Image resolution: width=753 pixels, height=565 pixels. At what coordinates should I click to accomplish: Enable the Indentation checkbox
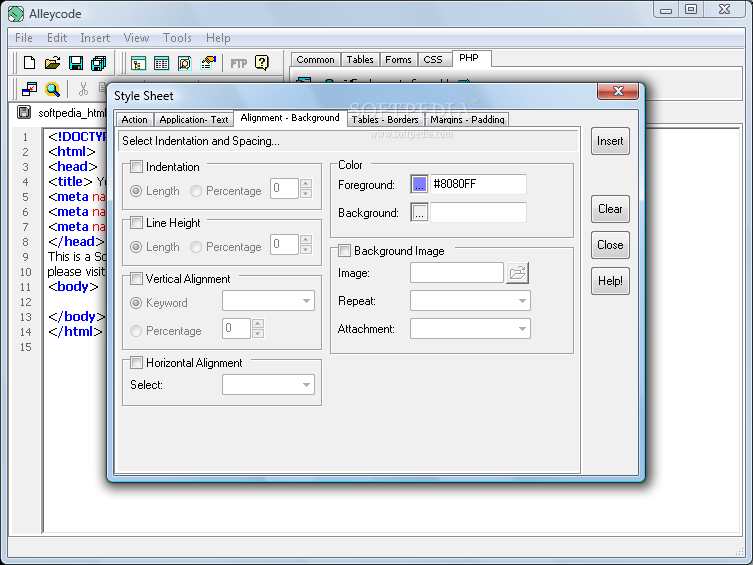pos(136,167)
